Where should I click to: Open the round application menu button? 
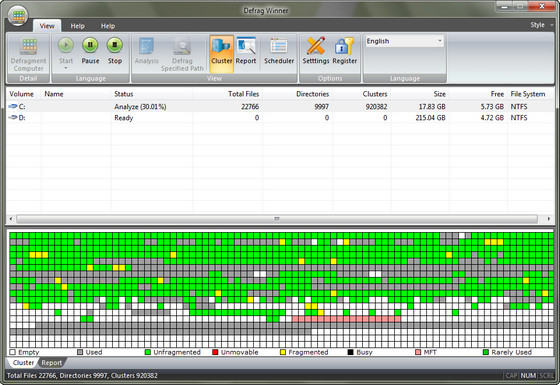(x=19, y=16)
